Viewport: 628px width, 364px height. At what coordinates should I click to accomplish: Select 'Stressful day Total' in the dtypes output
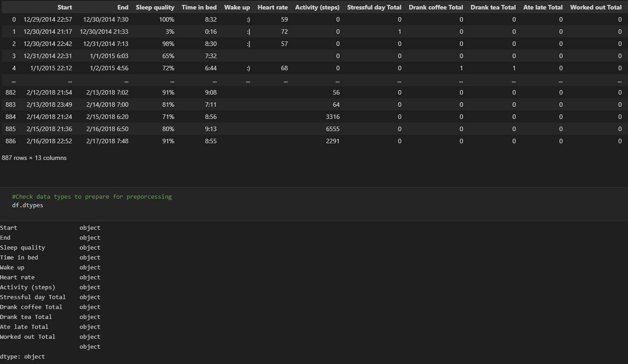33,297
